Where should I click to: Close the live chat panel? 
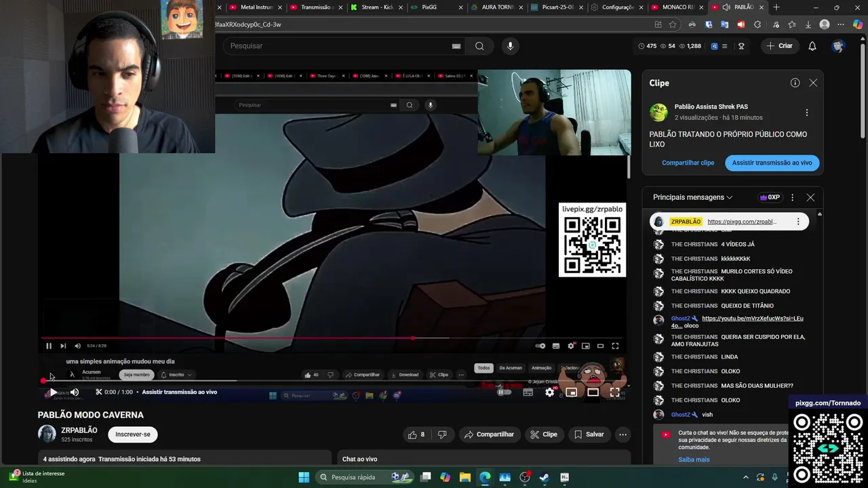(810, 197)
